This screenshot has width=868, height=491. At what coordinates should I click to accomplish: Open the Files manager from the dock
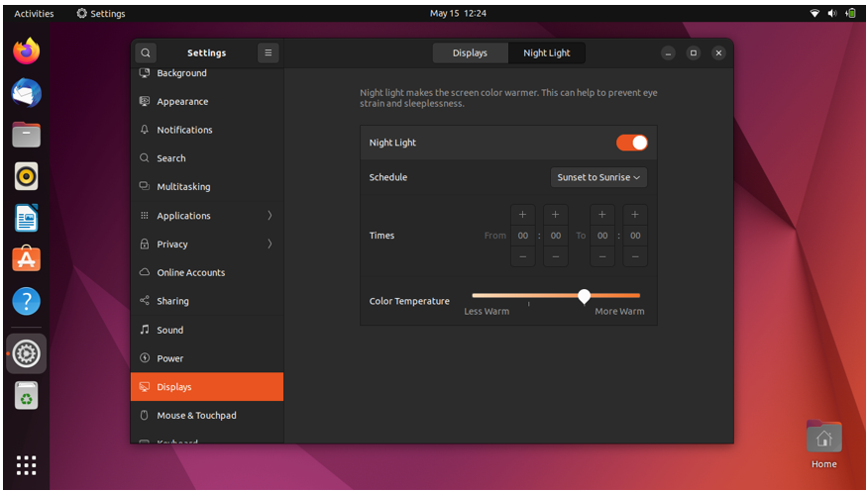[26, 135]
